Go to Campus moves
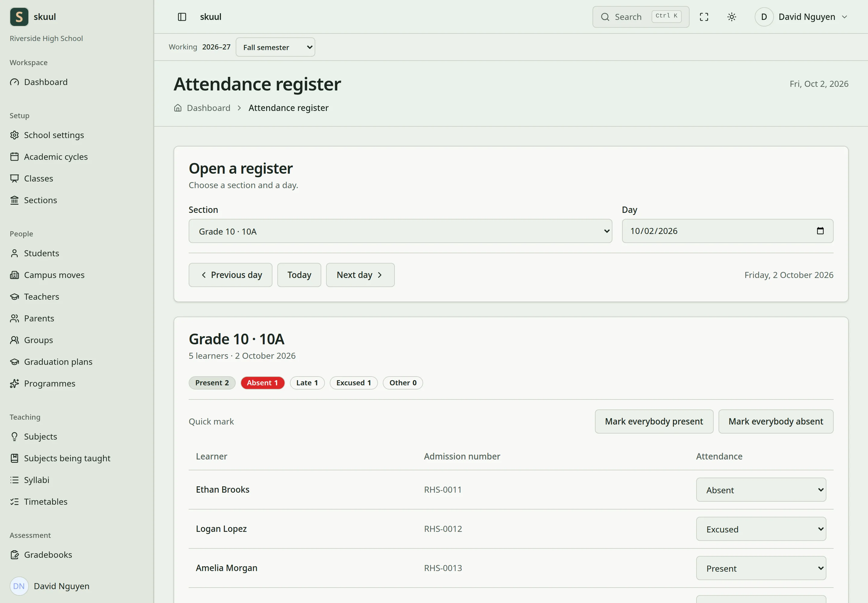This screenshot has height=603, width=868. (77, 275)
